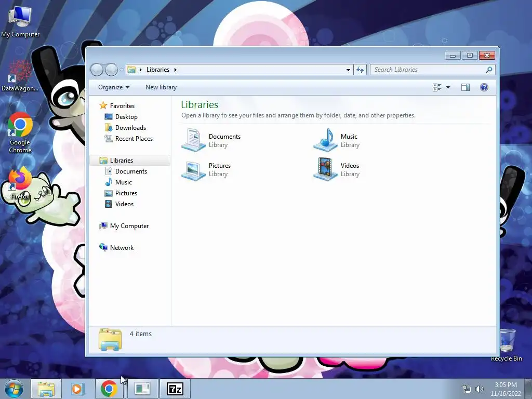This screenshot has width=532, height=399.
Task: Select My Computer desktop icon
Action: 20,21
